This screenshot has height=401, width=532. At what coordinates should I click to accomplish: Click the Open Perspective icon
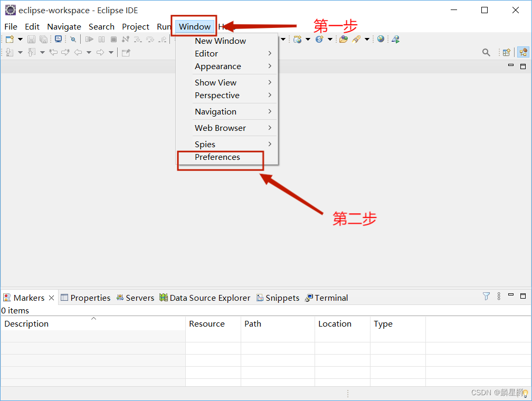pyautogui.click(x=507, y=53)
